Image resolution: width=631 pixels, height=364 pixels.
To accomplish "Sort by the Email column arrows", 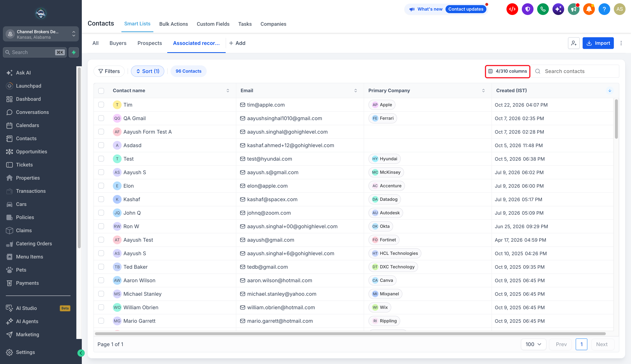I will coord(355,91).
